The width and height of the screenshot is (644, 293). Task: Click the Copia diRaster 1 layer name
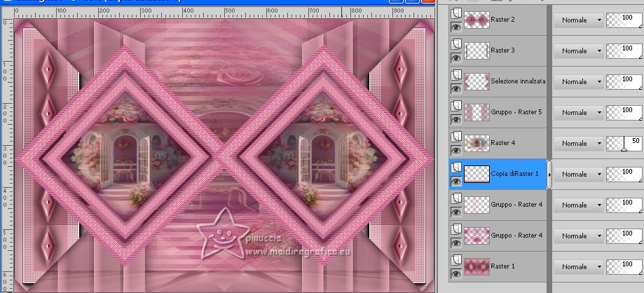[514, 173]
